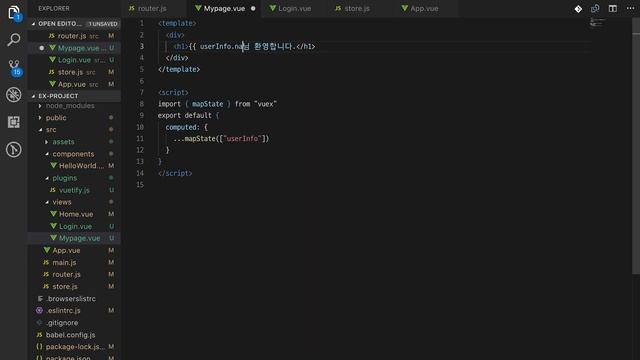640x360 pixels.
Task: Open babel.config.js file
Action: tap(74, 335)
